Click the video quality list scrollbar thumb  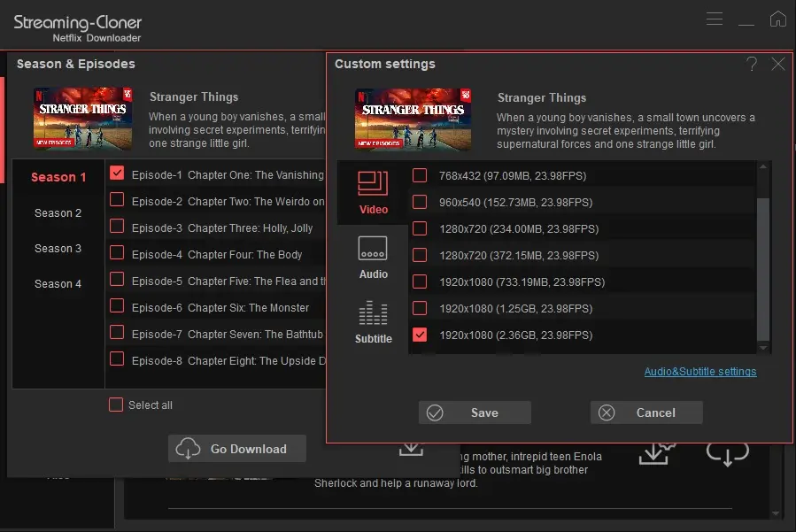point(763,269)
